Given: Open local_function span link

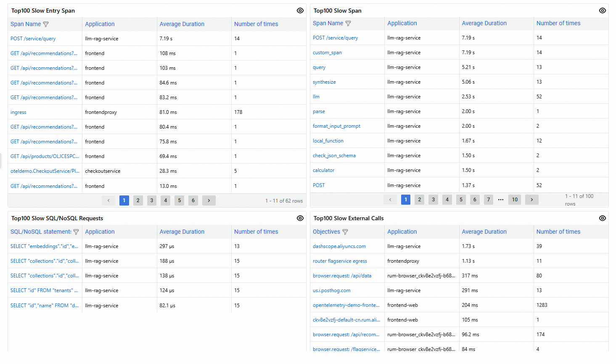Looking at the screenshot, I should [x=328, y=141].
